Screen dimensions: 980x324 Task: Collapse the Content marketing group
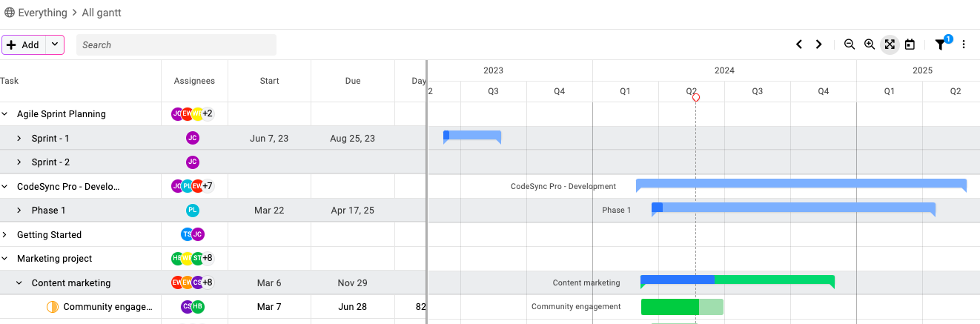19,283
